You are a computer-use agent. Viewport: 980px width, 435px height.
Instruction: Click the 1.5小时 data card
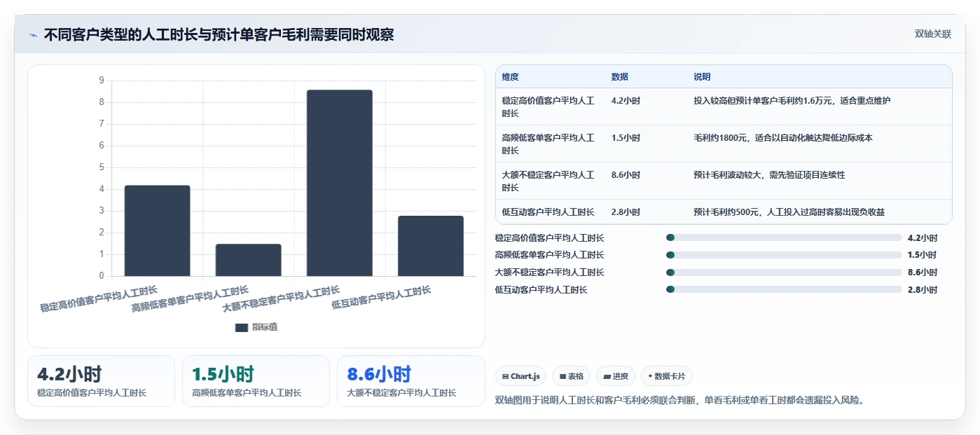tap(256, 381)
